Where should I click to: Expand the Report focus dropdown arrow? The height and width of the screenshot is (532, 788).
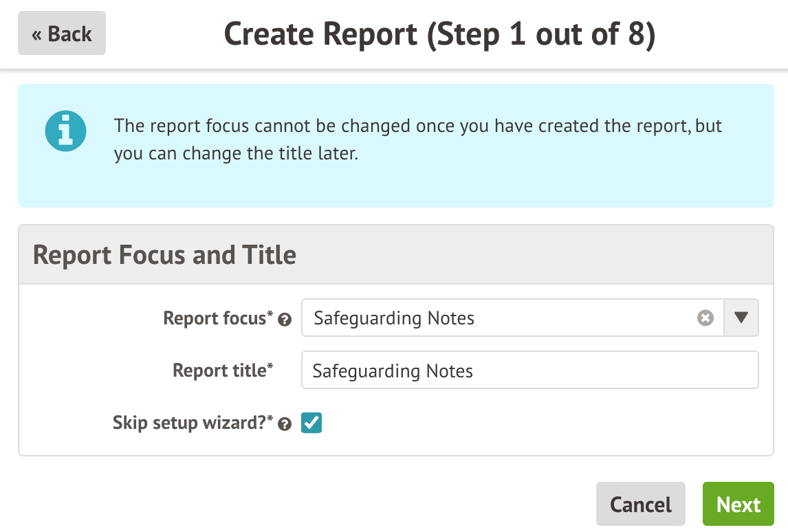coord(741,318)
